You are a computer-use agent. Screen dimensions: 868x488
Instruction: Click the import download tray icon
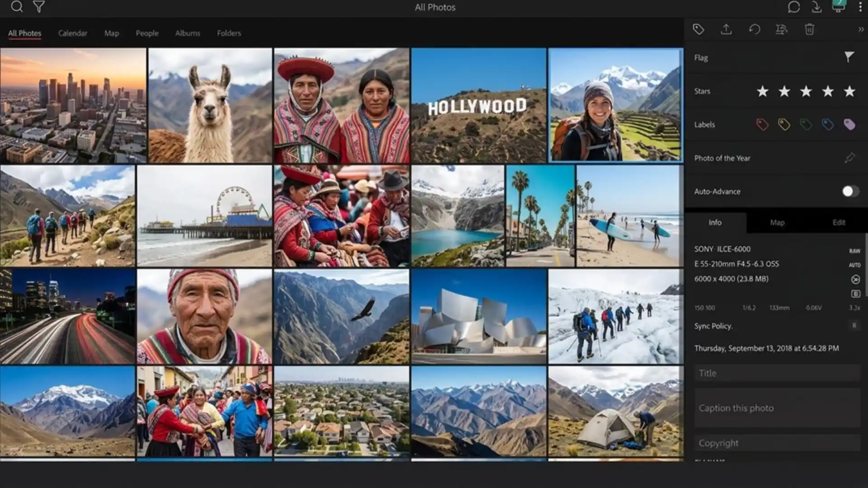(x=816, y=7)
